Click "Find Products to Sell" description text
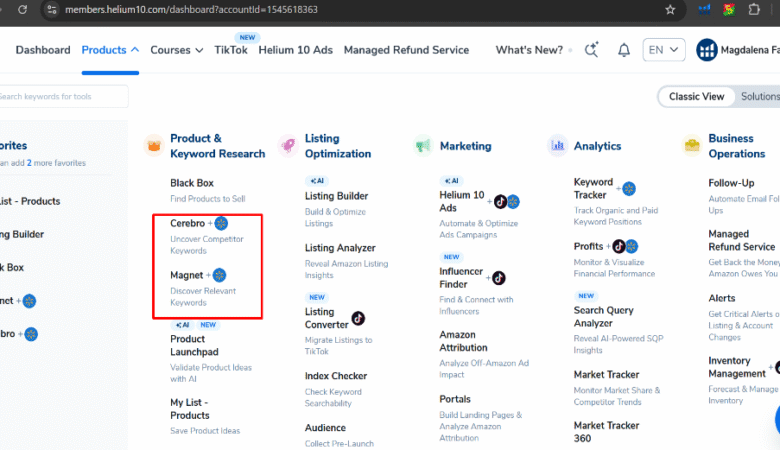The width and height of the screenshot is (780, 450). (207, 198)
